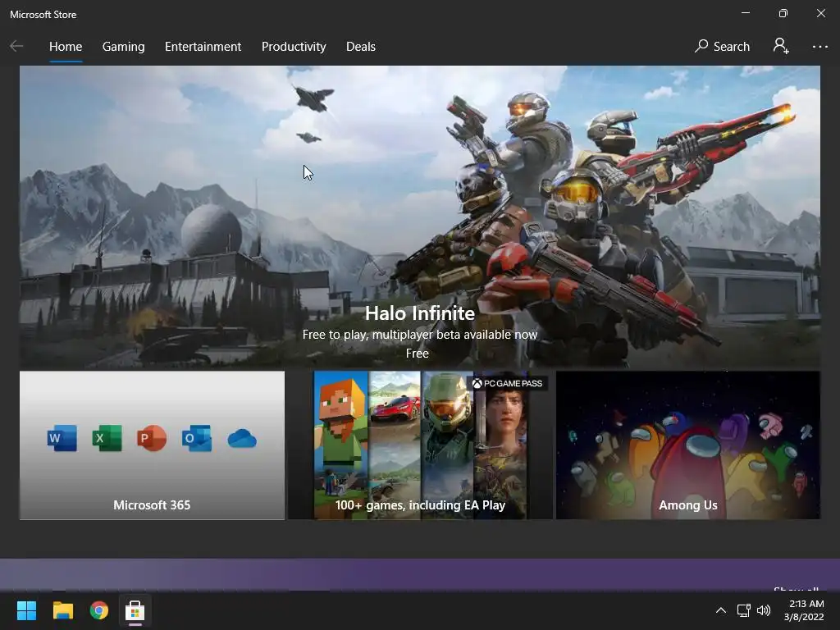The width and height of the screenshot is (840, 630).
Task: Show hidden tray icons chevron
Action: point(721,610)
